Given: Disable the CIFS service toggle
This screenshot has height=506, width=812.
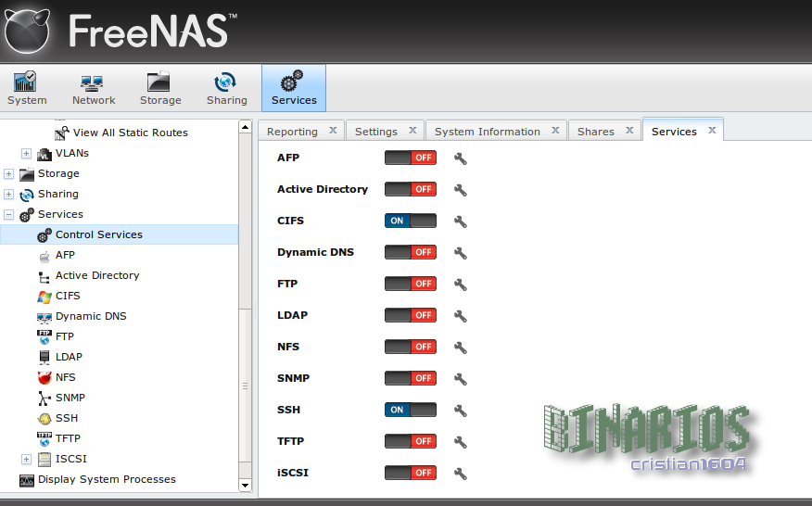Looking at the screenshot, I should coord(411,221).
